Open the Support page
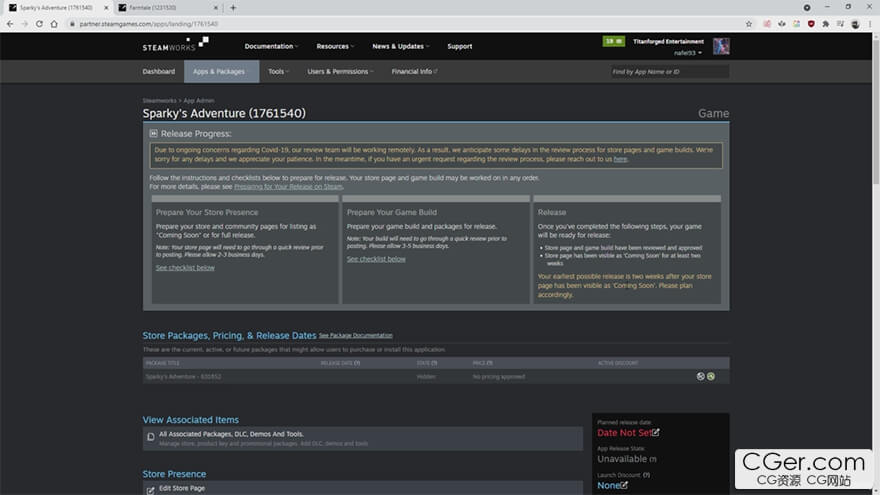Image resolution: width=880 pixels, height=495 pixels. coord(460,46)
